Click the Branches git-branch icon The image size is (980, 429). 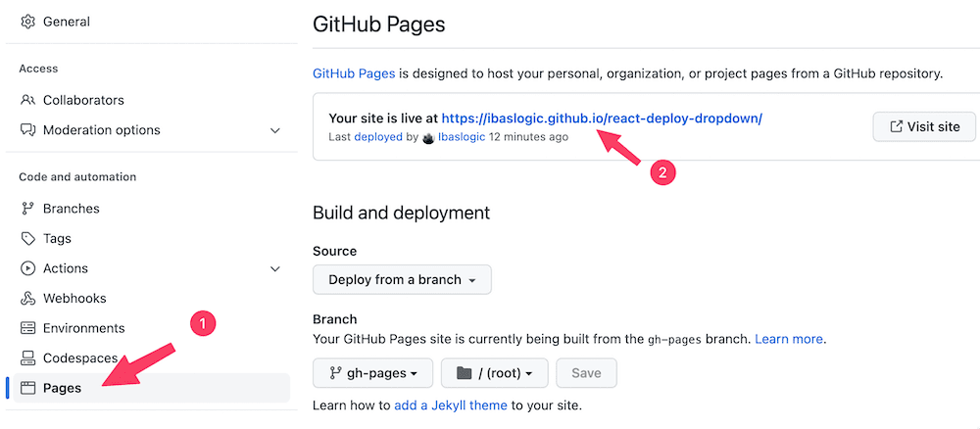point(27,209)
